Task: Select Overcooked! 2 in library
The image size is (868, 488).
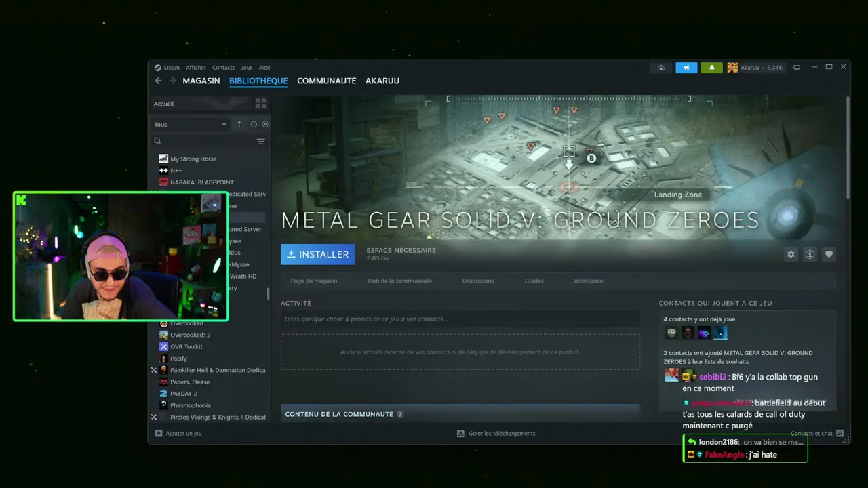Action: [x=191, y=335]
